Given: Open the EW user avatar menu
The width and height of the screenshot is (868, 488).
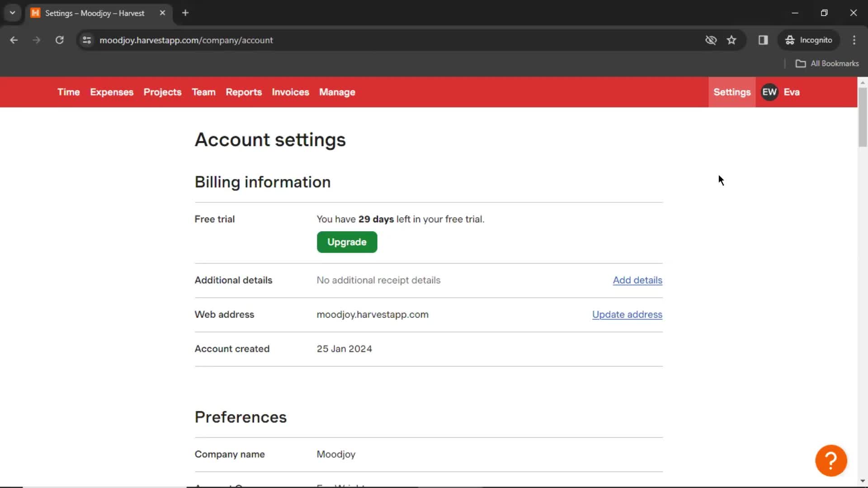Looking at the screenshot, I should point(769,92).
